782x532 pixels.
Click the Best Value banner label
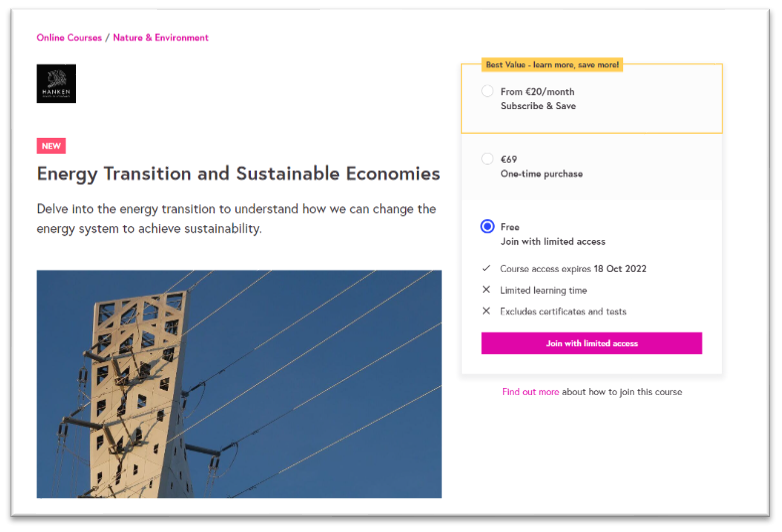[x=552, y=65]
